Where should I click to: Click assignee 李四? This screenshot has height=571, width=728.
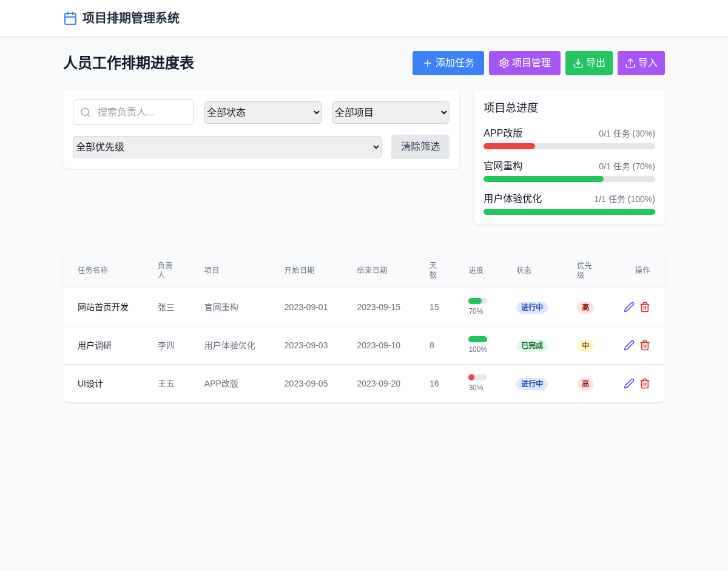[166, 345]
